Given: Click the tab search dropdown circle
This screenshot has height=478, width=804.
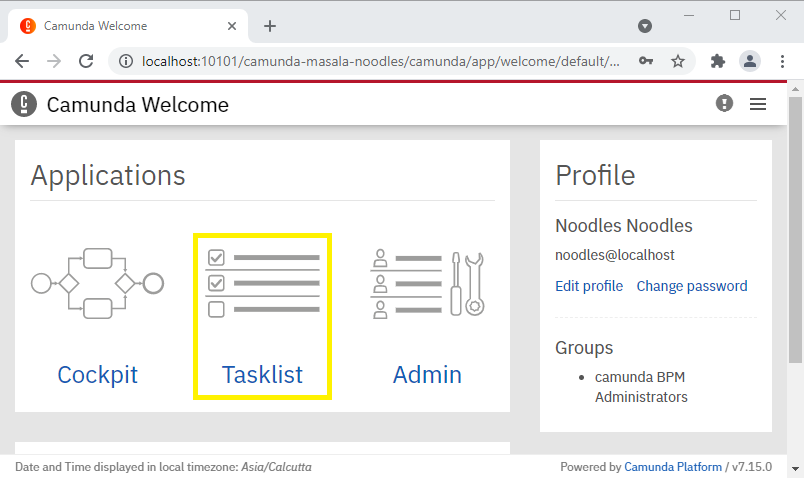Looking at the screenshot, I should tap(645, 26).
